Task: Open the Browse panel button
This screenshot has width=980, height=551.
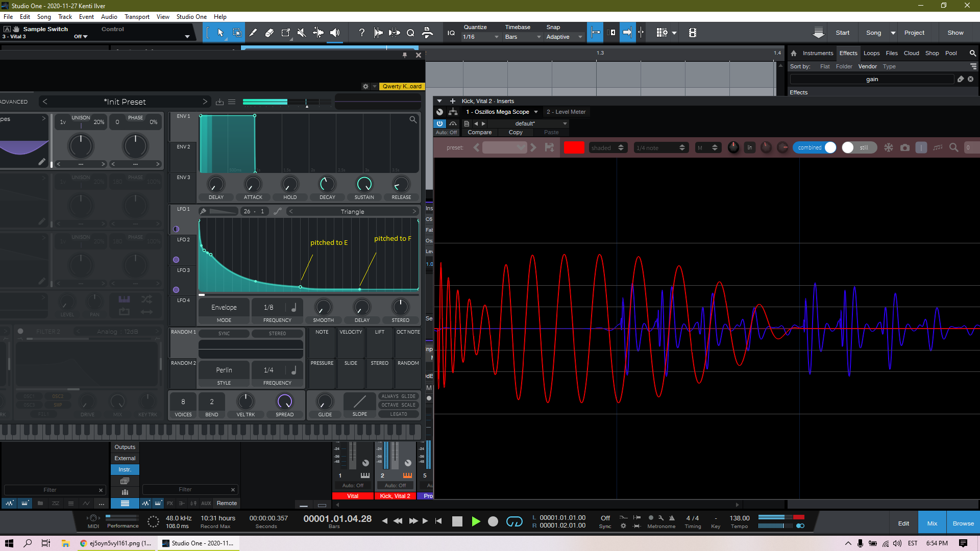Action: coord(963,523)
